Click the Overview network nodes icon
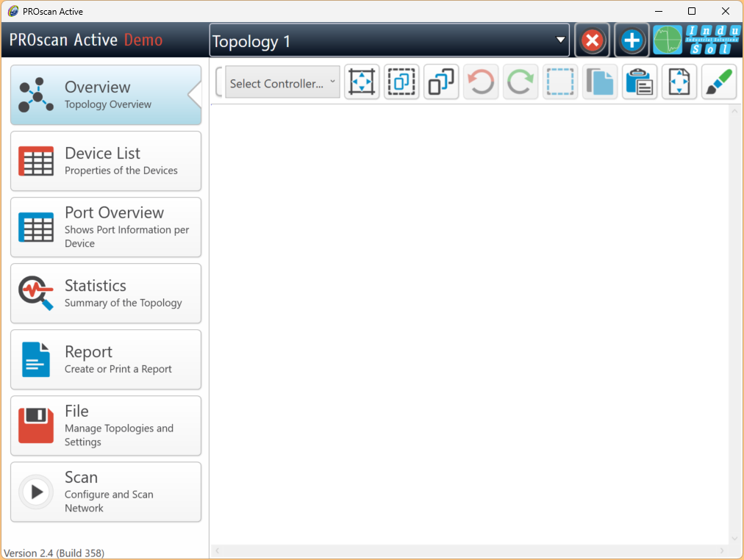The height and width of the screenshot is (560, 744). click(36, 95)
